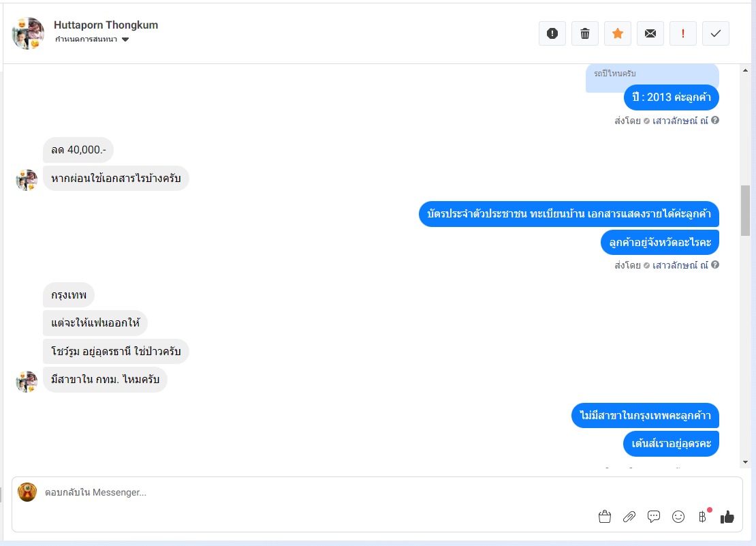The width and height of the screenshot is (756, 546).
Task: Mark conversation done with checkmark icon
Action: pos(716,33)
